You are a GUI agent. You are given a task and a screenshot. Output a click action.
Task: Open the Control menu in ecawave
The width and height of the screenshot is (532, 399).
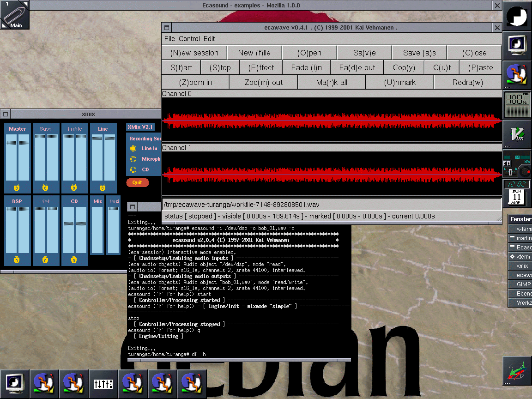point(189,39)
